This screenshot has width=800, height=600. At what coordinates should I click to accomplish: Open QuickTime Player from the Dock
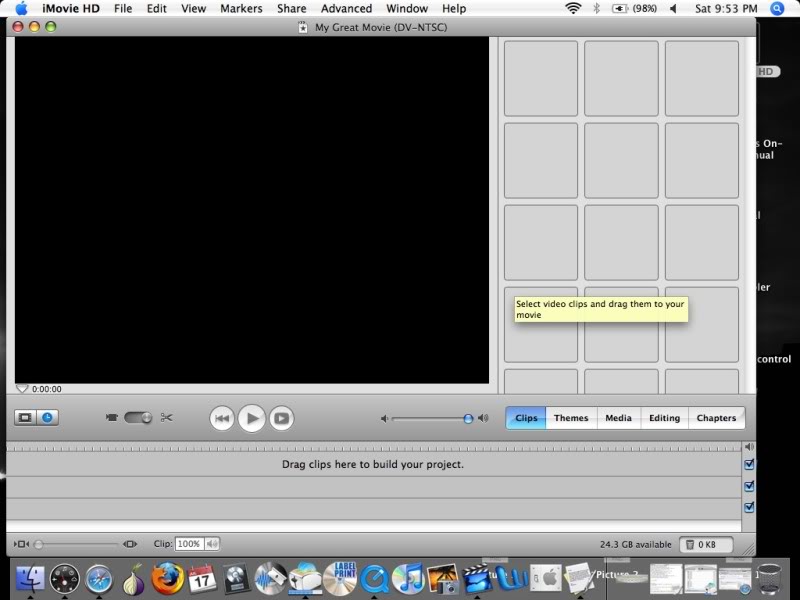point(374,580)
